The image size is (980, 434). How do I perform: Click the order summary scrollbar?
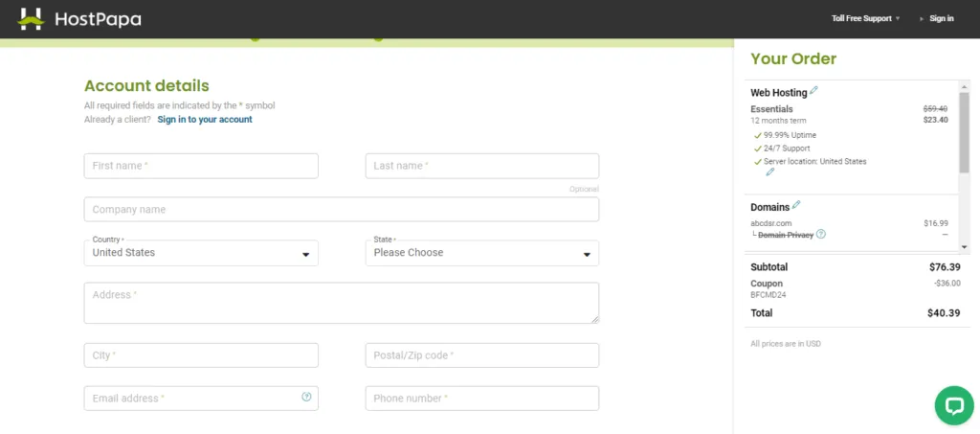(x=964, y=134)
